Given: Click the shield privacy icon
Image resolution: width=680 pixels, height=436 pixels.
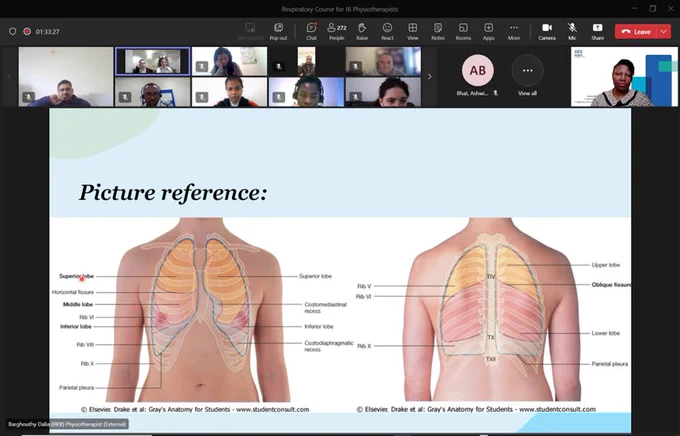Looking at the screenshot, I should click(13, 31).
